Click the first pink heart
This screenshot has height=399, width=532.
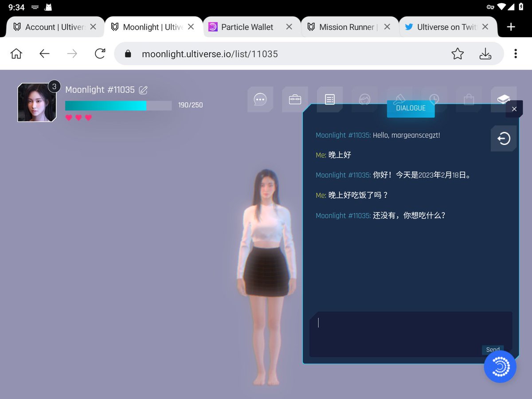[69, 117]
